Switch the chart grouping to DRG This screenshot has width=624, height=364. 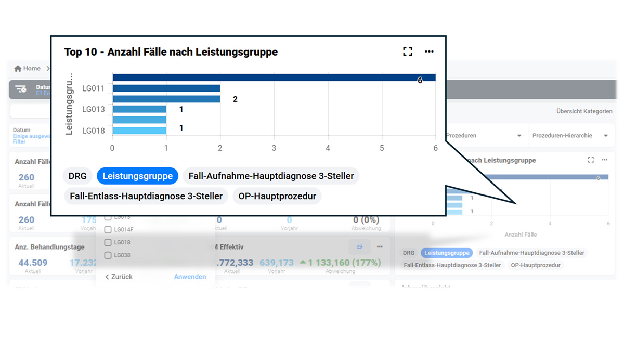pos(77,176)
